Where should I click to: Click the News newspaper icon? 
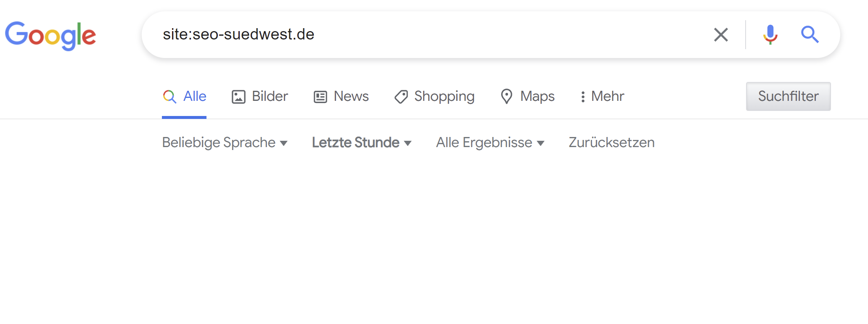(x=320, y=96)
